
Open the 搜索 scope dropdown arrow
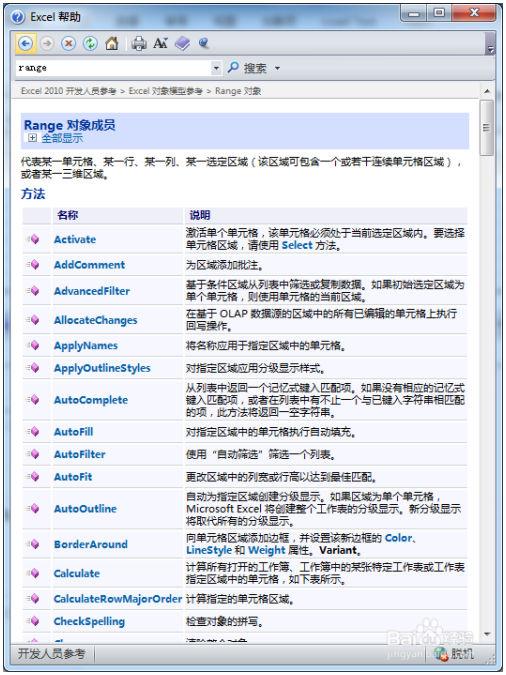(277, 68)
